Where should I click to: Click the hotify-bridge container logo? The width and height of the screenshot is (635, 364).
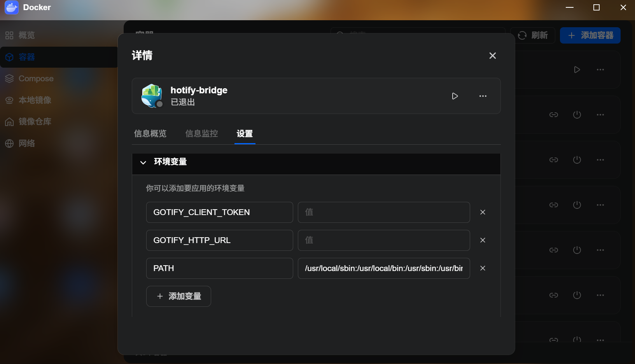pyautogui.click(x=152, y=96)
